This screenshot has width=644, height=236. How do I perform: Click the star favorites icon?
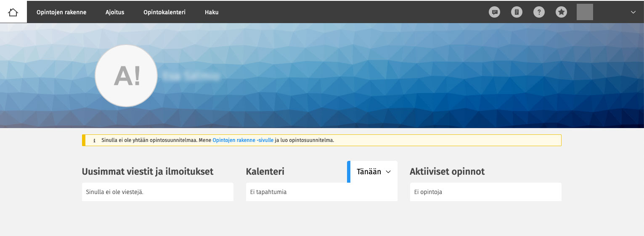point(561,12)
